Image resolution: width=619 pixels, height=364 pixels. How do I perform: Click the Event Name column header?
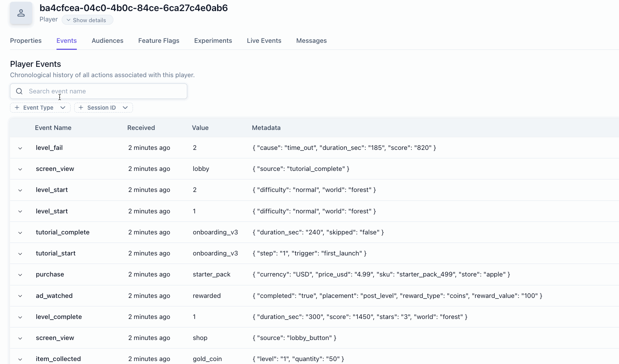pos(53,128)
